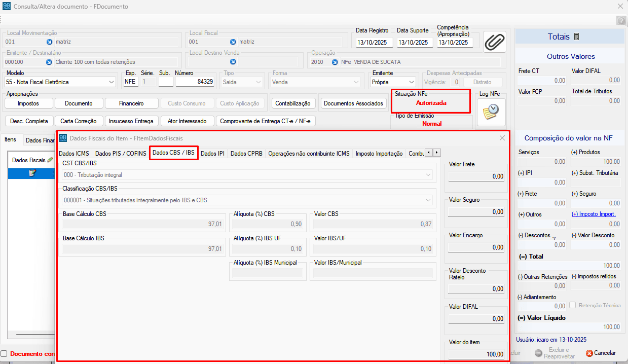Click the Operação lookup arrow icon
This screenshot has width=628, height=364.
pyautogui.click(x=335, y=62)
